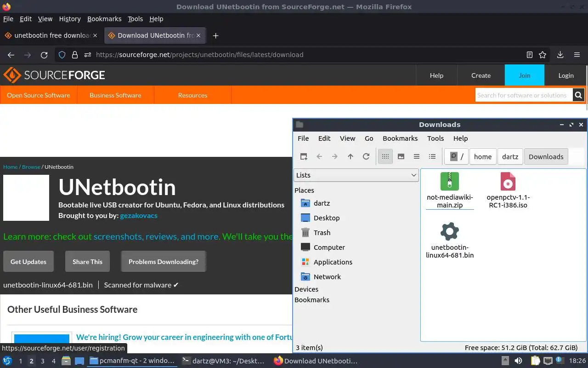This screenshot has height=368, width=588.
Task: Toggle reader view in Firefox
Action: click(x=530, y=55)
